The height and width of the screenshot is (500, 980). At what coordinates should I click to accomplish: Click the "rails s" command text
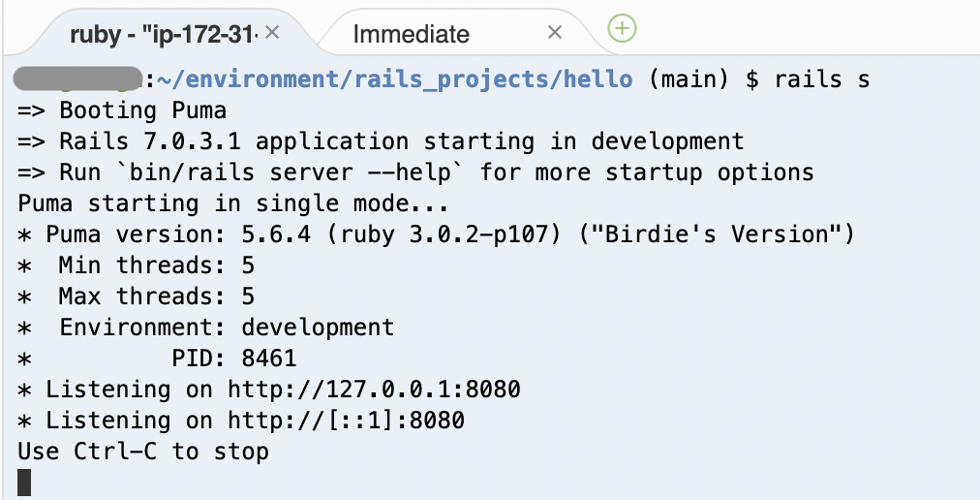click(x=822, y=79)
